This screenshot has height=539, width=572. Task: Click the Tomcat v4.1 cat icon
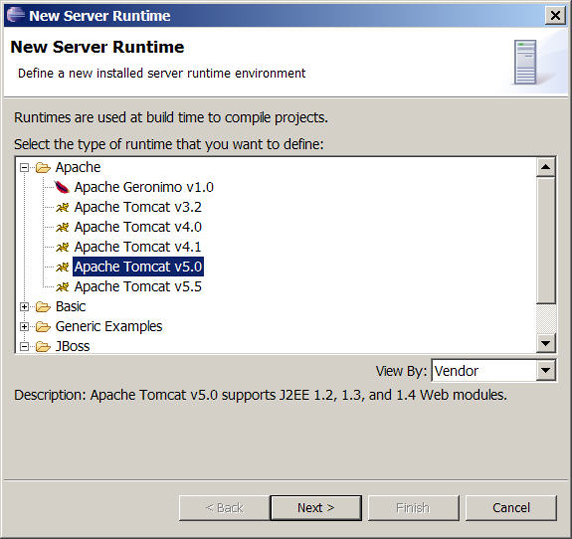62,247
